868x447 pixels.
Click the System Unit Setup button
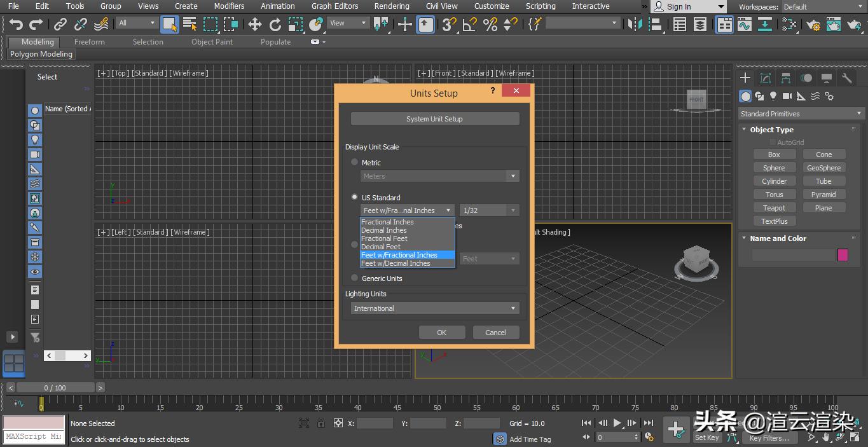coord(434,118)
